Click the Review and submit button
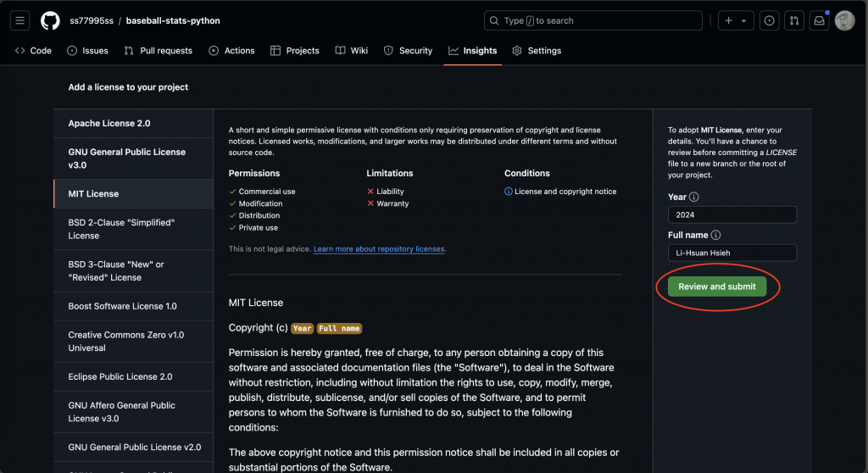 [717, 287]
